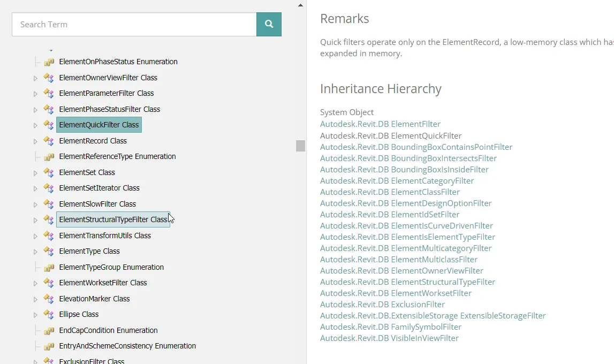Open the ElementIsElementTypeFilter link
The width and height of the screenshot is (614, 364).
(407, 237)
